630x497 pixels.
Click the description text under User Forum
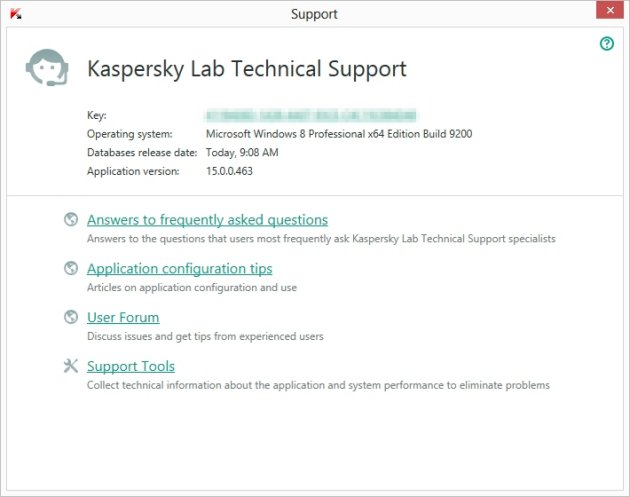pyautogui.click(x=205, y=336)
